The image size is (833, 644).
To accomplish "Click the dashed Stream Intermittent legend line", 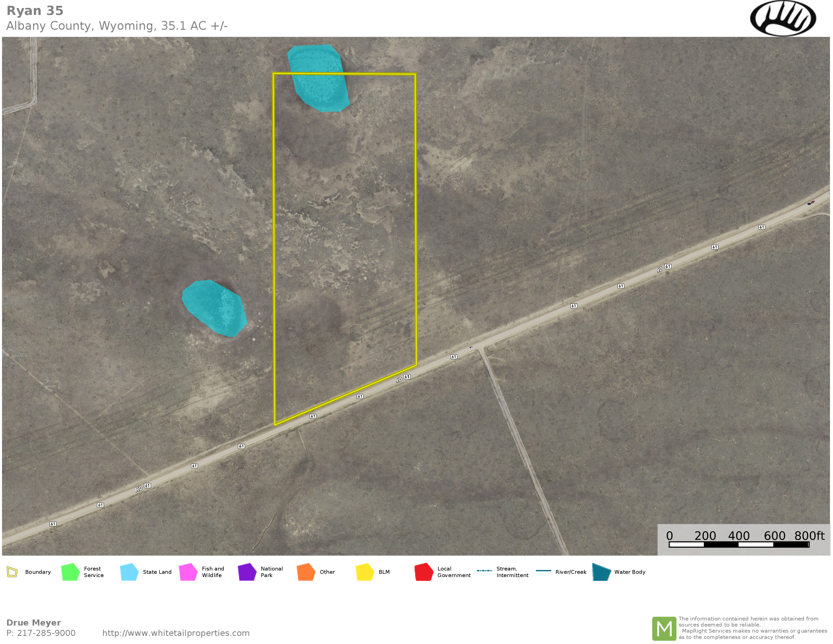I will [484, 571].
